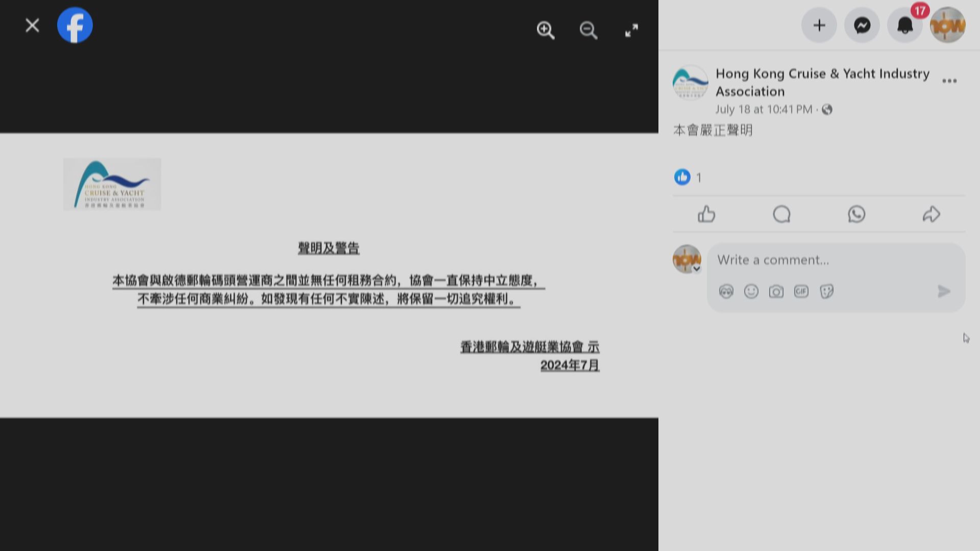Insert an avatar sticker in comment
The width and height of the screenshot is (980, 551).
tap(726, 291)
